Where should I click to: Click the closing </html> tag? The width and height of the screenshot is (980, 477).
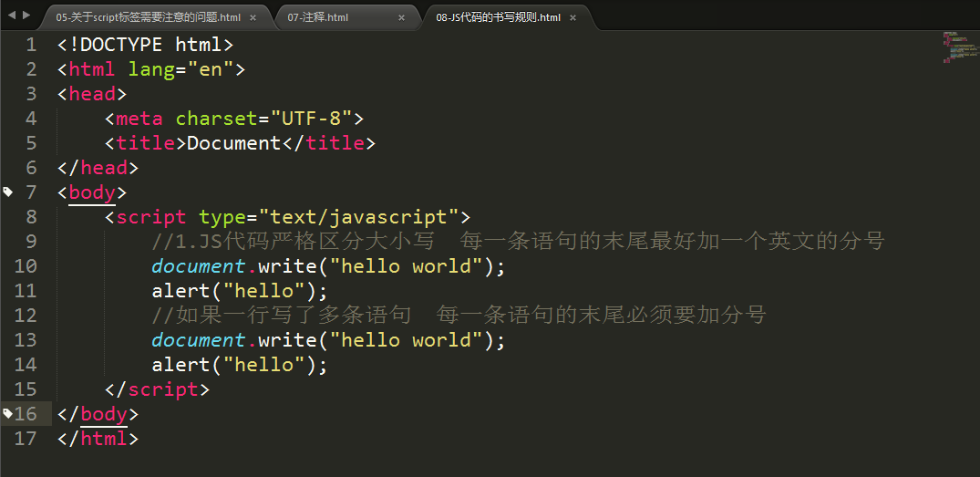point(98,439)
